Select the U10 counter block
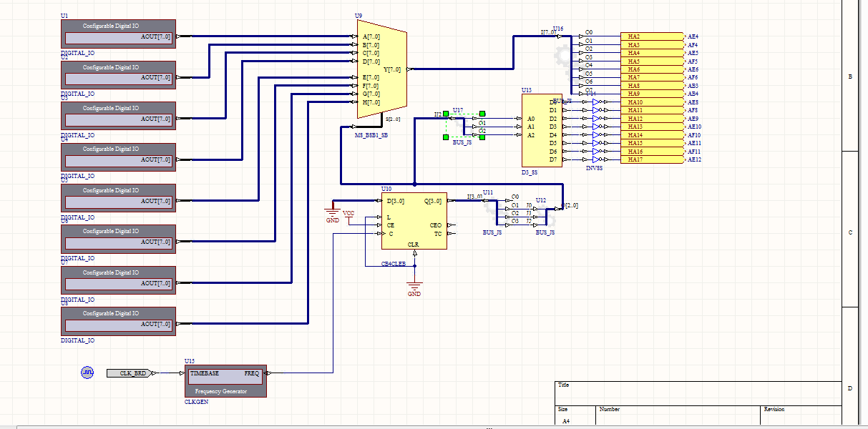This screenshot has height=429, width=868. (414, 221)
